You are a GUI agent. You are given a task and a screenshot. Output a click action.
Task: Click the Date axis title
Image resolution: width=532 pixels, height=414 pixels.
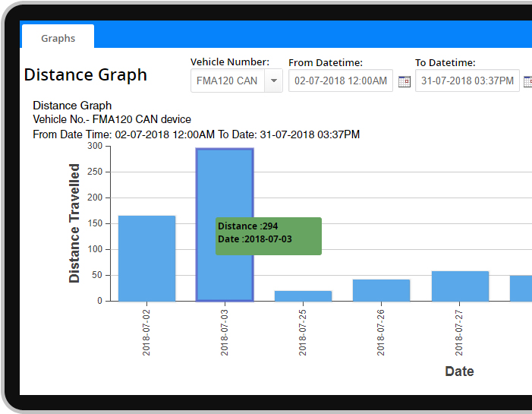459,371
